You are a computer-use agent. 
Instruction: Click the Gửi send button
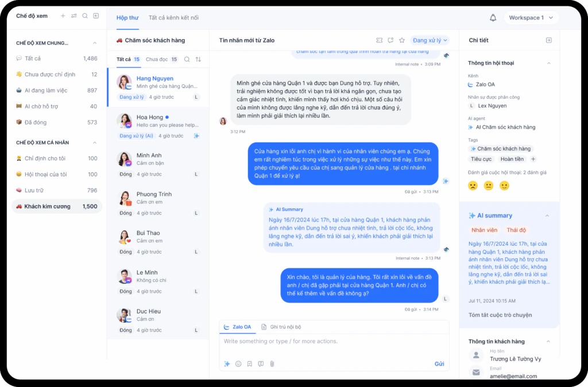click(x=439, y=364)
